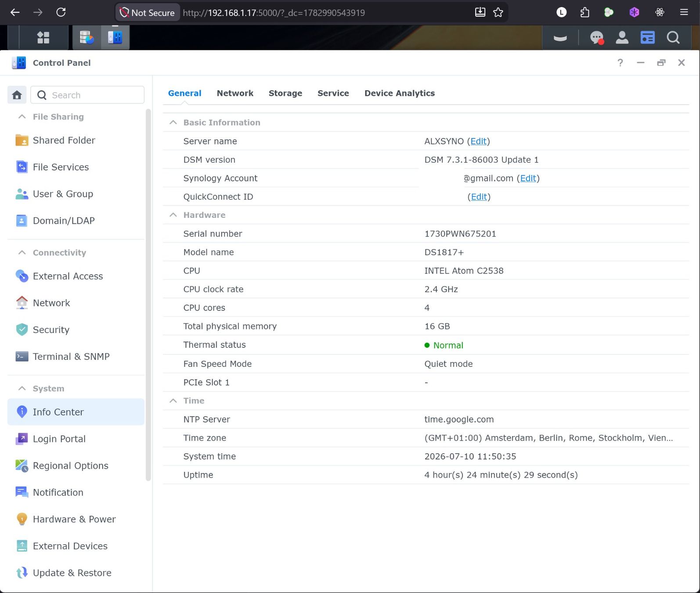Click the Not Secure connection indicator
Screen dimensions: 700x593
click(x=148, y=13)
